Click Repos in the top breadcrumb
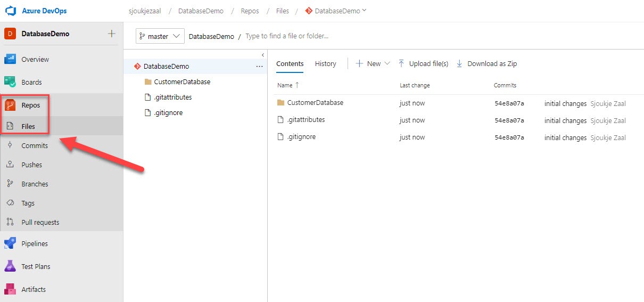 pos(250,11)
